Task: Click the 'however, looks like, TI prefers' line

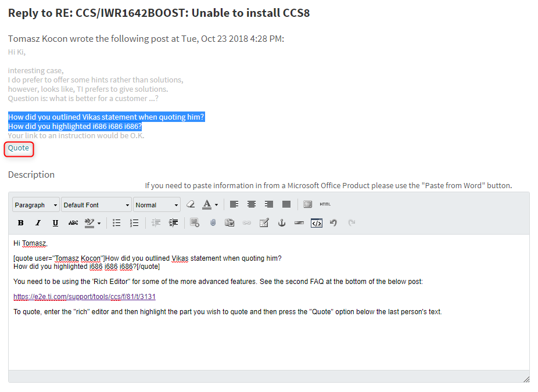Action: 88,89
